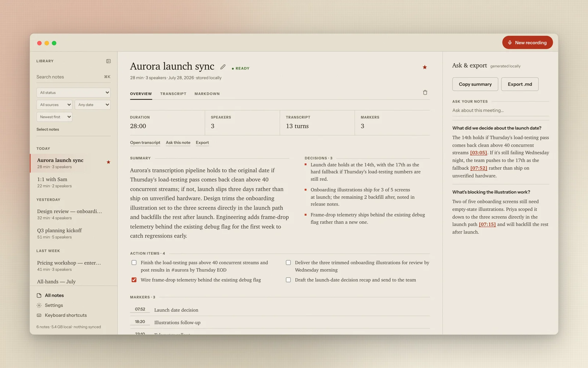The height and width of the screenshot is (368, 588).
Task: Uncheck 'Wire frame-drop telemetry' action item
Action: 134,280
